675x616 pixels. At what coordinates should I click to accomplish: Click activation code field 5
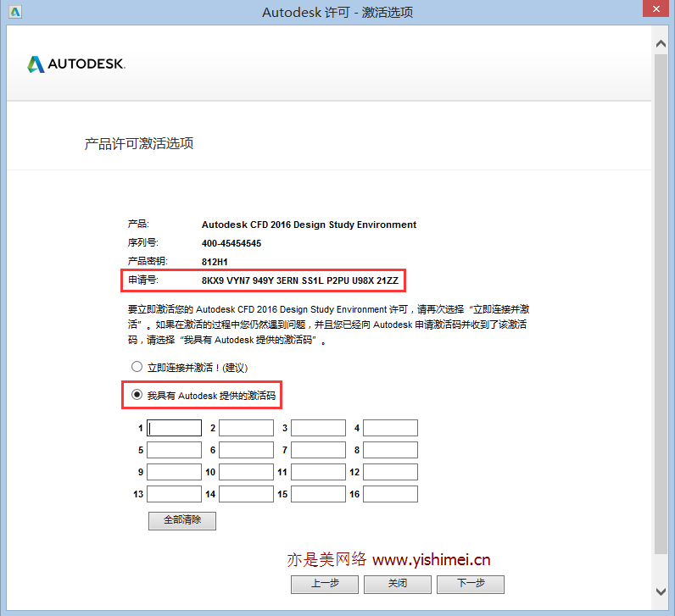point(175,450)
